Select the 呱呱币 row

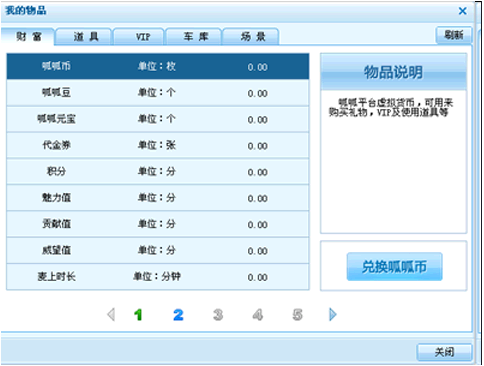click(x=158, y=66)
